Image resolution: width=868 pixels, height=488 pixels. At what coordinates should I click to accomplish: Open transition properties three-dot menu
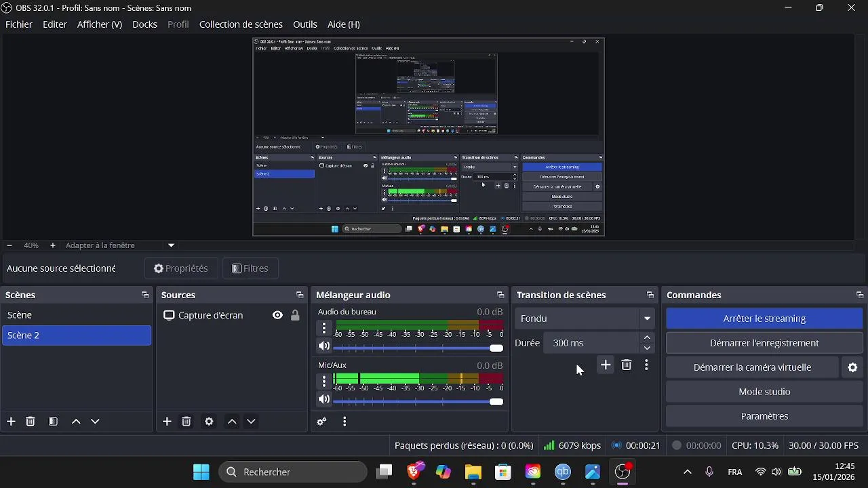646,365
